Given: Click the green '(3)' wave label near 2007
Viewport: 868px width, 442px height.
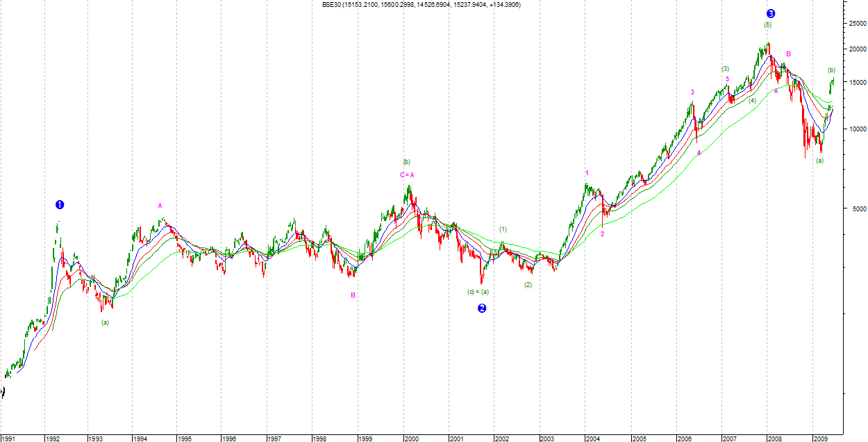Looking at the screenshot, I should (725, 69).
